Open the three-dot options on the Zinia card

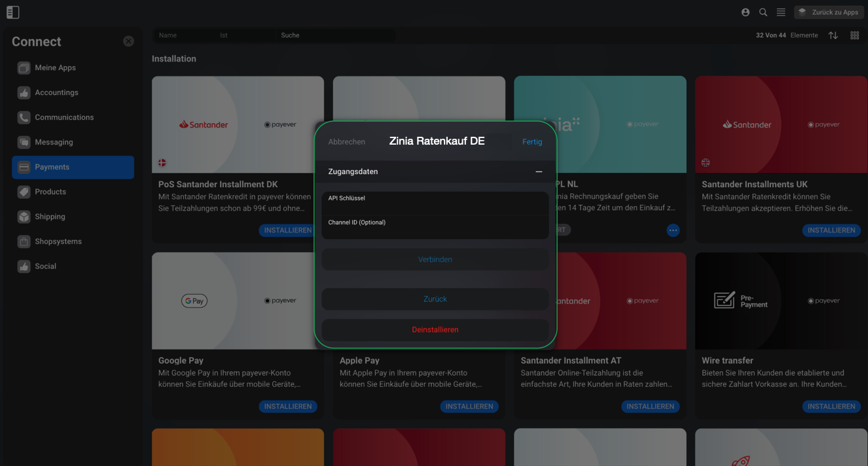[x=673, y=230]
